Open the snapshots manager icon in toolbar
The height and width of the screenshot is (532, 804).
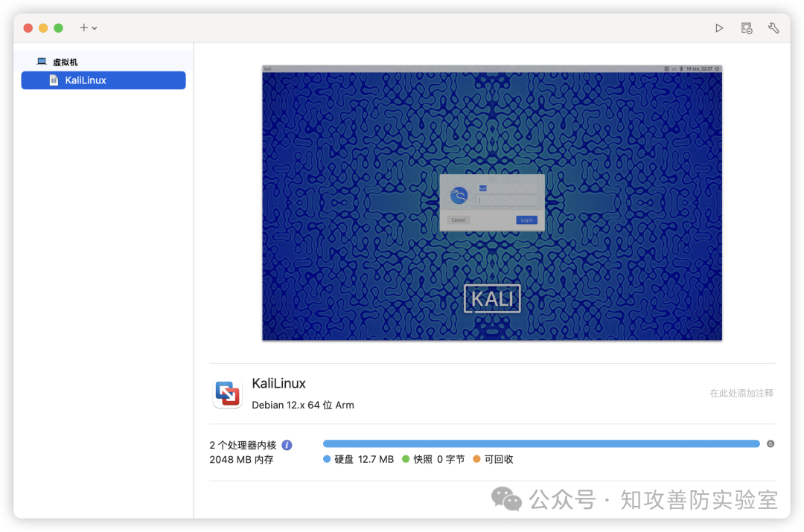click(x=747, y=28)
